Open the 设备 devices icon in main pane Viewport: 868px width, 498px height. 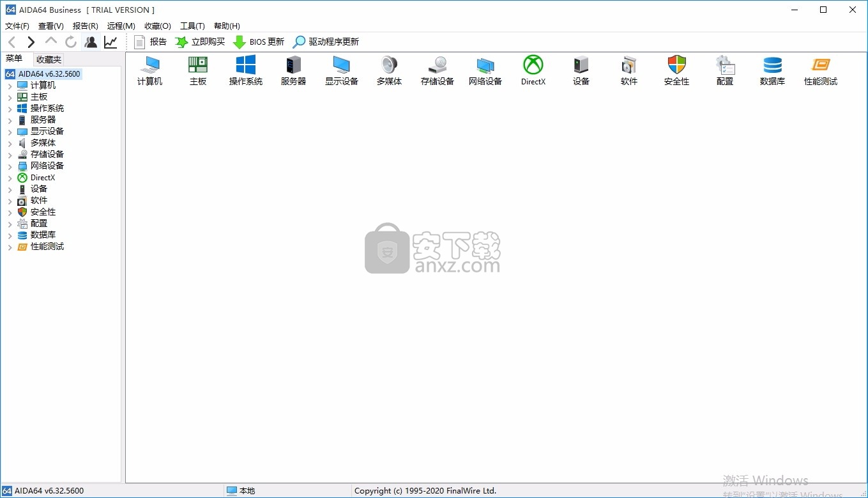pos(581,70)
